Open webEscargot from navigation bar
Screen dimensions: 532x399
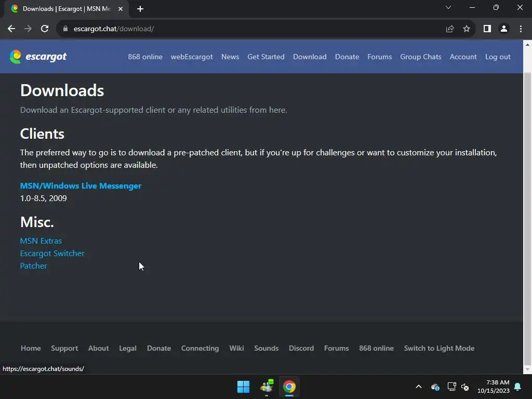[x=192, y=57]
